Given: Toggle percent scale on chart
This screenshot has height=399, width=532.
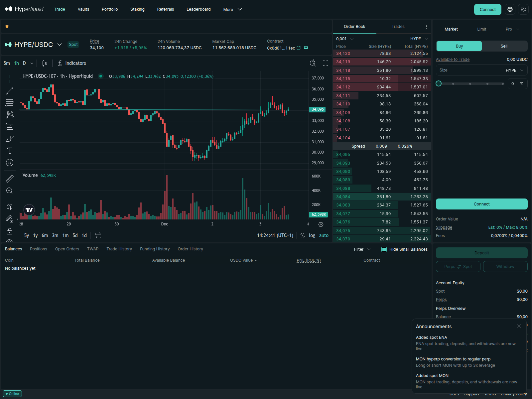Looking at the screenshot, I should (x=303, y=235).
